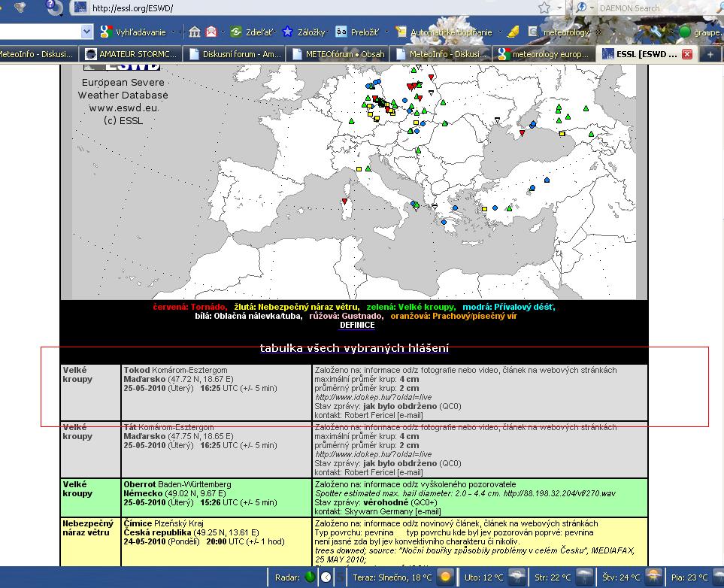Switch to the first MeteoInfo - Diskusi tab

[x=39, y=54]
